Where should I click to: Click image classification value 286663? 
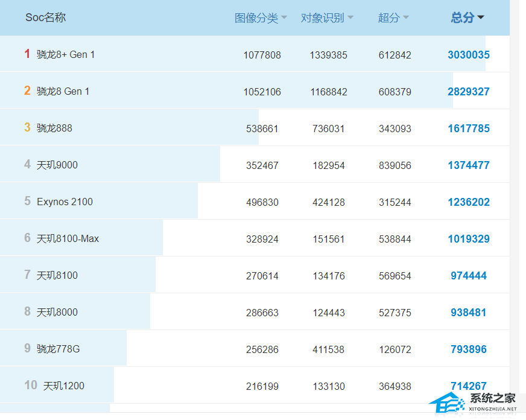tap(262, 313)
